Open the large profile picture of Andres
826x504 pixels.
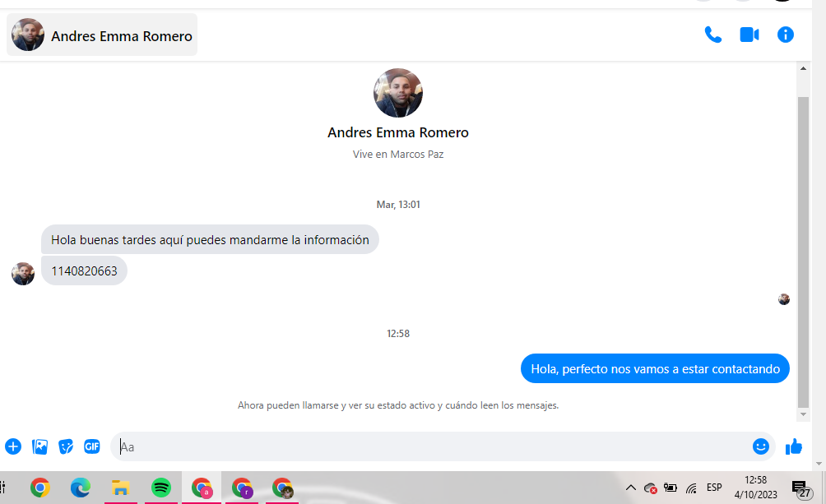click(x=397, y=93)
